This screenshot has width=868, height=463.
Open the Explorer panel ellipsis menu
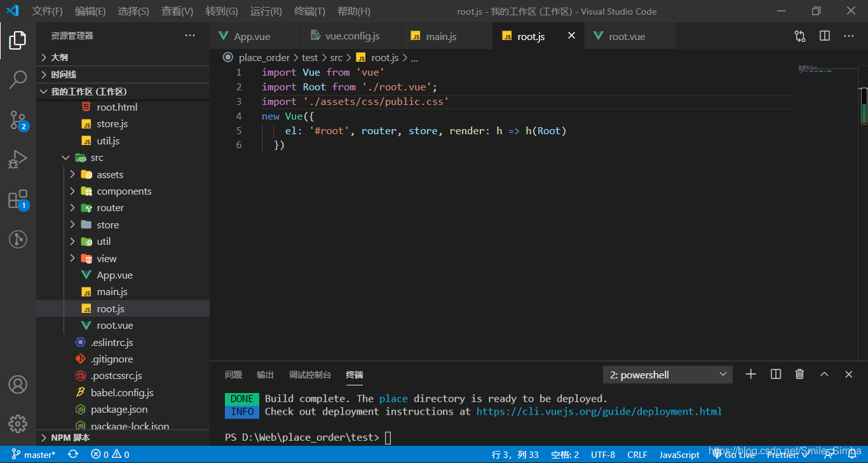pyautogui.click(x=190, y=36)
